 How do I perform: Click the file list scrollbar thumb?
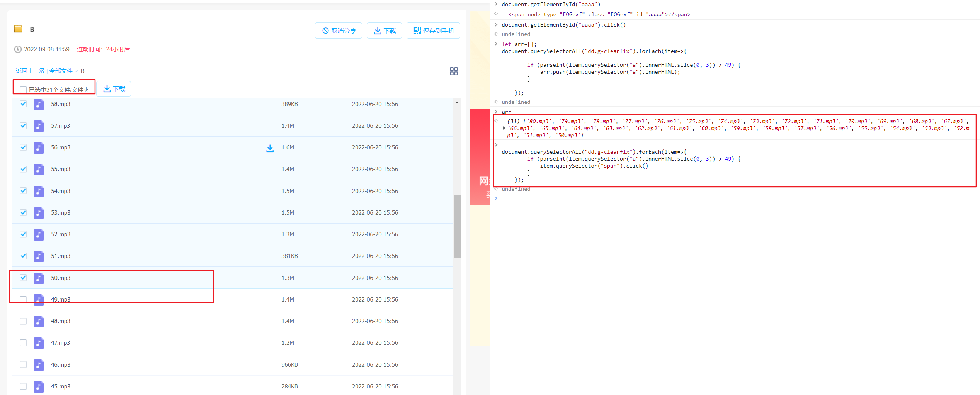(457, 226)
